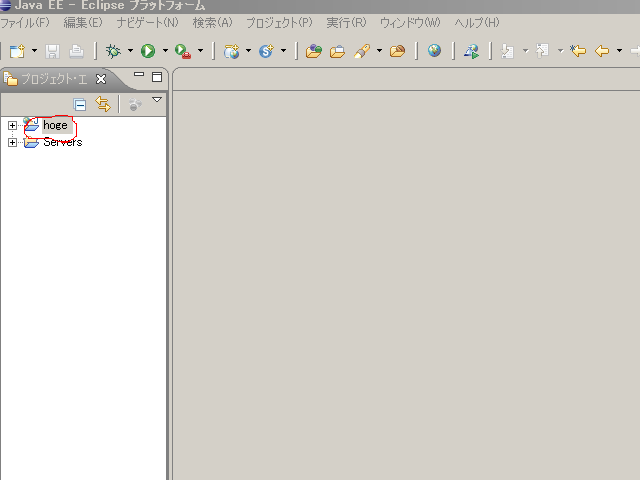This screenshot has width=640, height=480.
Task: Select the Servers folder in tree
Action: (63, 142)
